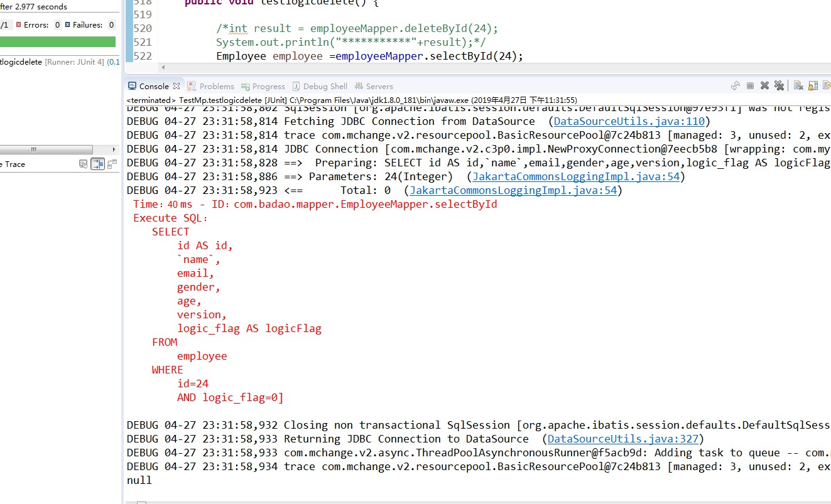The height and width of the screenshot is (504, 831).
Task: Open the DataSourceUtils.java:110 link
Action: point(629,121)
